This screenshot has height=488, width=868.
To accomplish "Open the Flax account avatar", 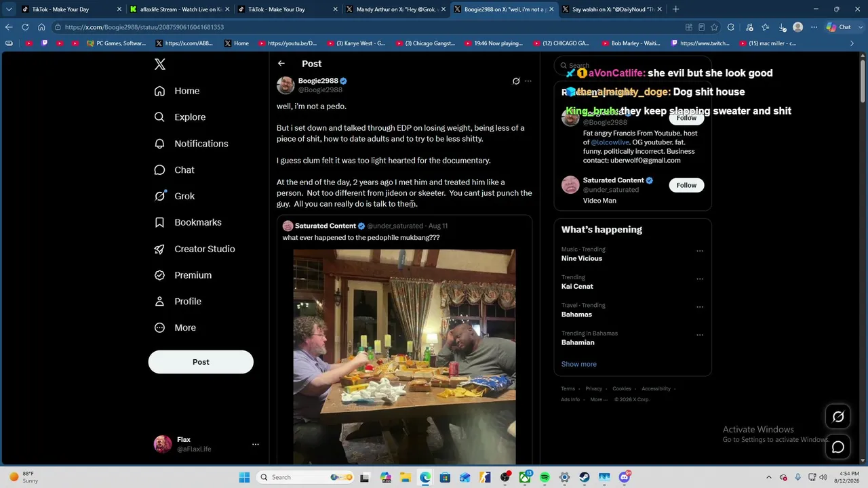I will [x=163, y=444].
